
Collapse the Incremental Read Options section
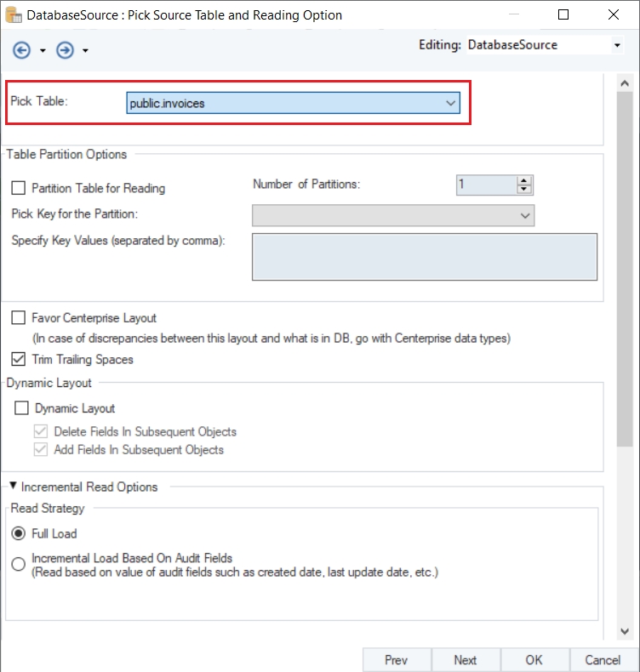[14, 487]
